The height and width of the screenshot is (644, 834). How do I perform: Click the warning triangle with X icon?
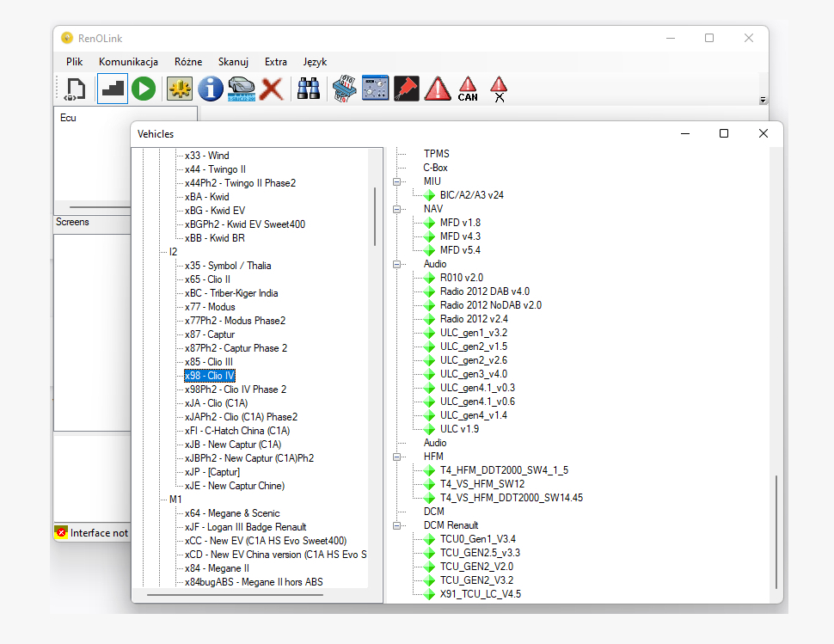(499, 89)
